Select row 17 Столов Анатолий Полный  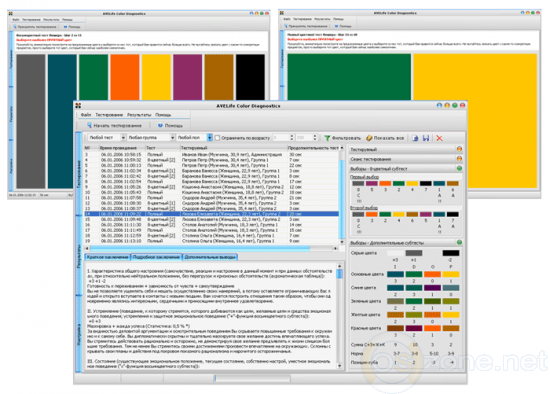(x=211, y=230)
